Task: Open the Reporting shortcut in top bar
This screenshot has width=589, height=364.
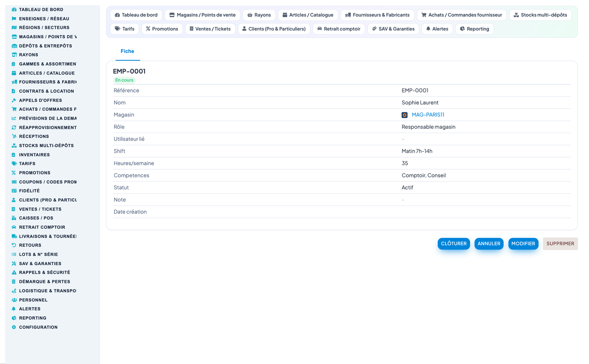Action: click(474, 29)
